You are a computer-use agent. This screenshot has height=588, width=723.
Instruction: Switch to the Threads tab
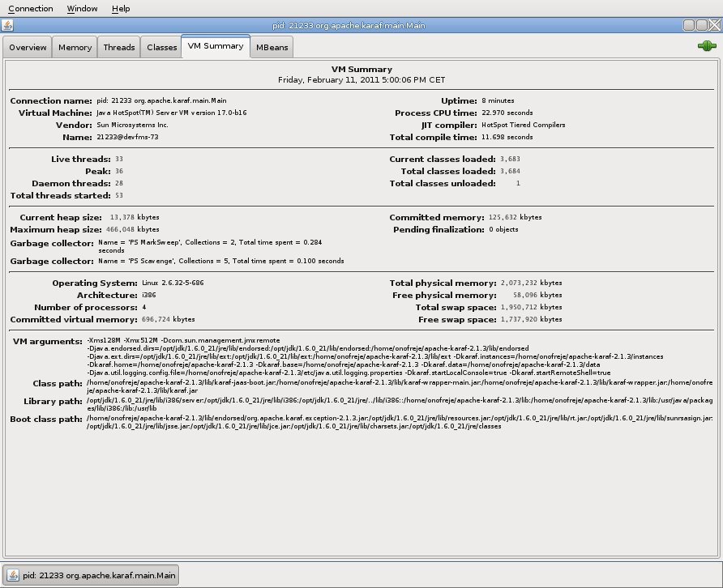coord(119,48)
